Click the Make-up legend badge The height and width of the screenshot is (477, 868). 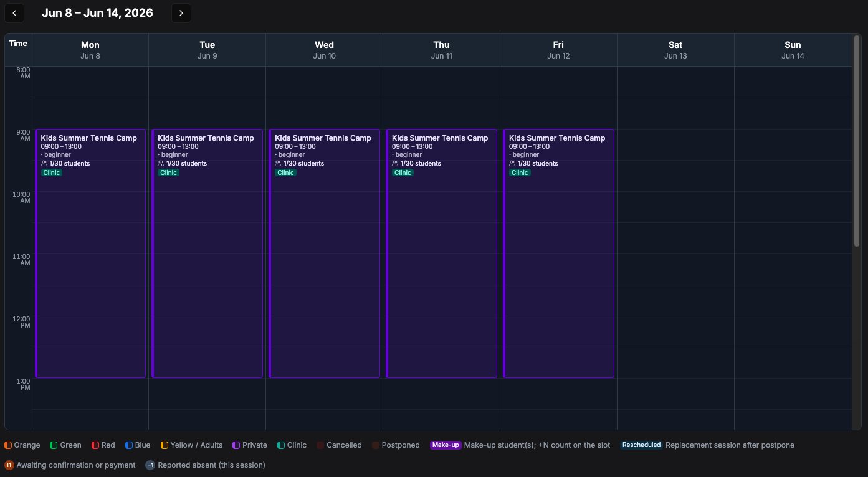[x=446, y=445]
